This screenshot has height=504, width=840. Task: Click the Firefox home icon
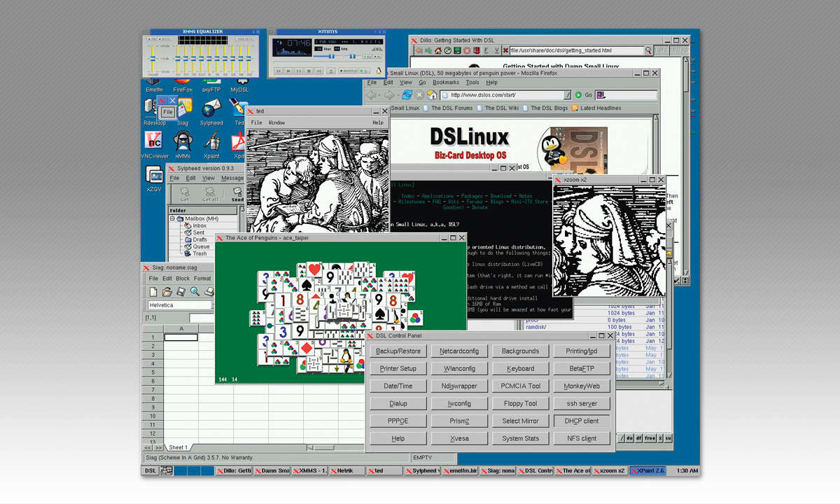[432, 94]
